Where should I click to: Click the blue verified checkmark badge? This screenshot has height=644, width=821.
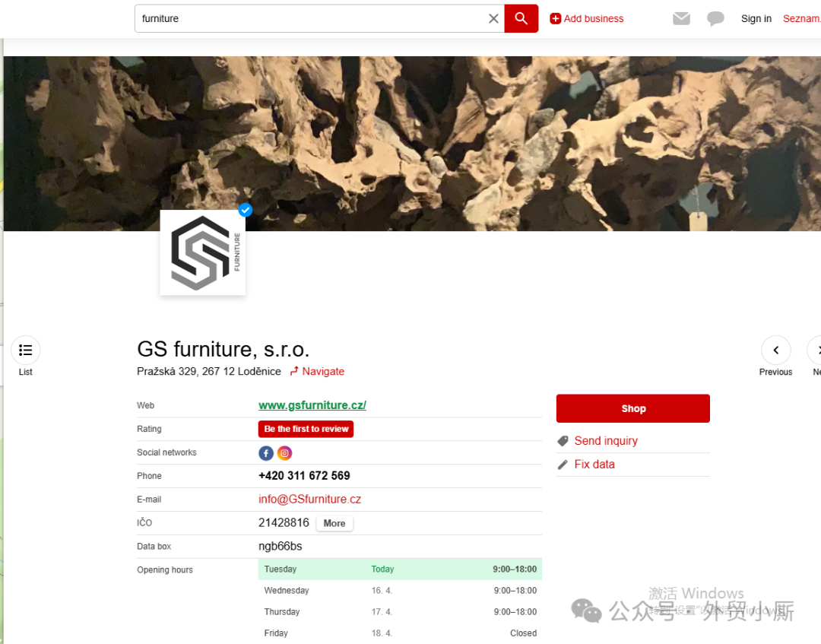(x=245, y=210)
